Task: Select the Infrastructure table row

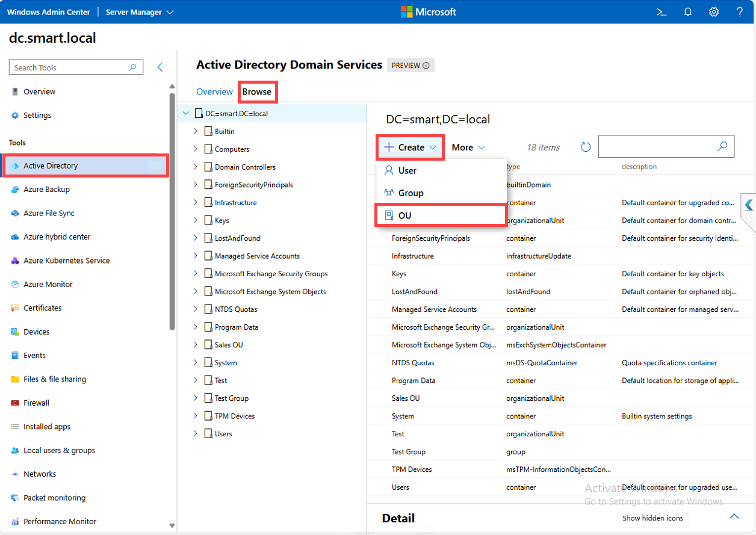Action: pyautogui.click(x=561, y=256)
